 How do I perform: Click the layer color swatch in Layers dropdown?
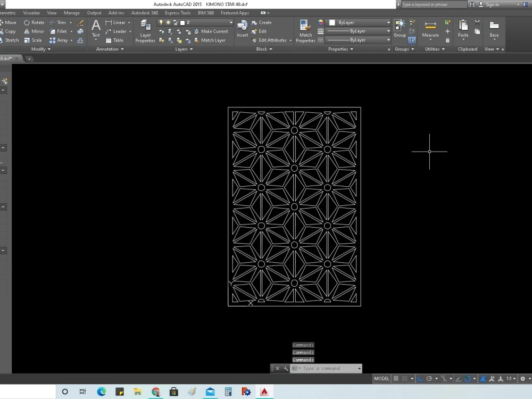[182, 22]
